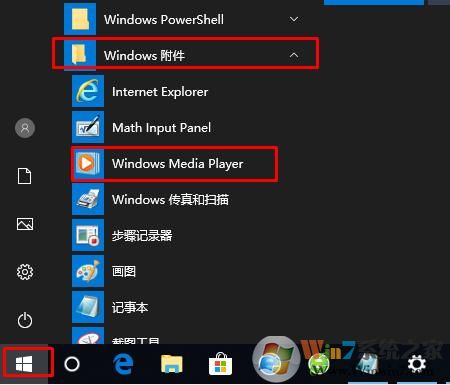Open the Math Input Panel icon
Screen dimensions: 450x385
[x=88, y=127]
